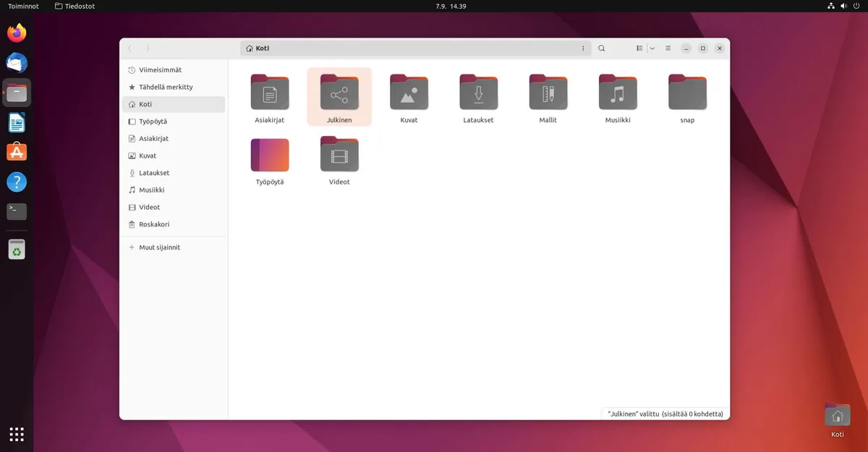Close the Files window

[720, 48]
